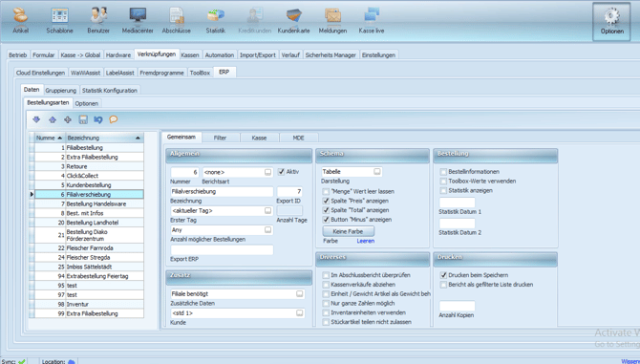Open the Statistik module
Image resolution: width=640 pixels, height=364 pixels.
point(216,21)
